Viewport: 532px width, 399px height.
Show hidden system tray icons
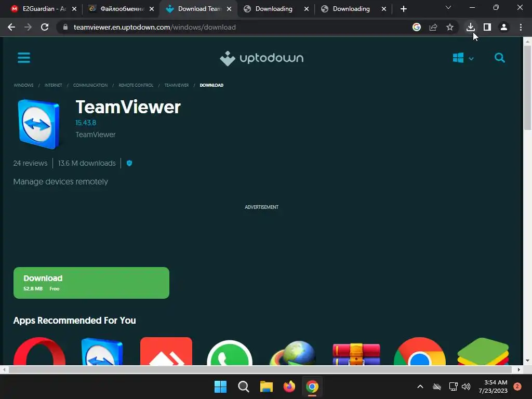[x=420, y=387]
